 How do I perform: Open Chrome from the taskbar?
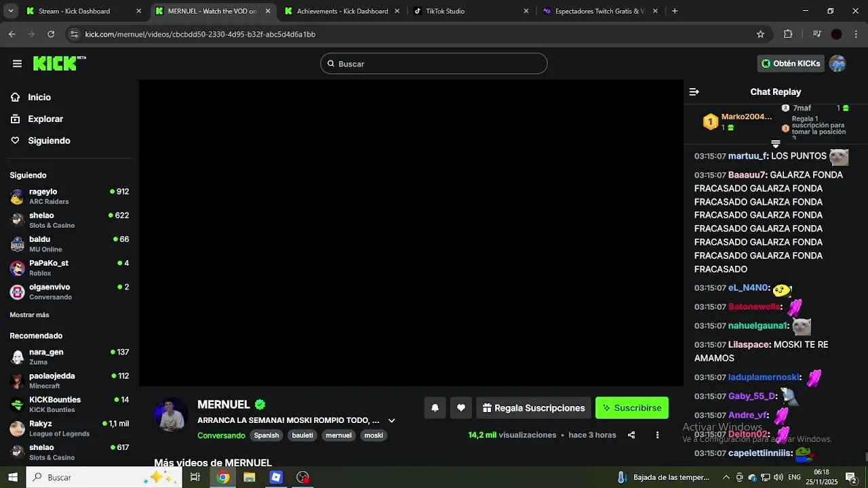point(222,477)
